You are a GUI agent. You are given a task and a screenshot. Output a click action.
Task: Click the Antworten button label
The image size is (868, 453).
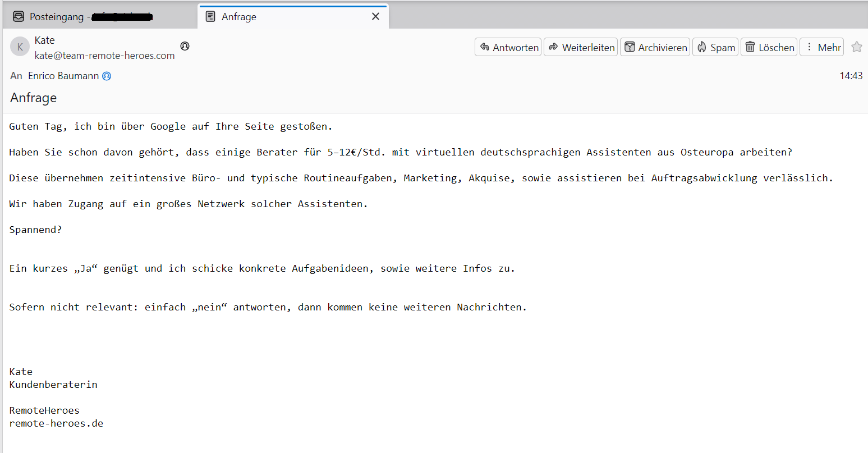click(x=516, y=48)
